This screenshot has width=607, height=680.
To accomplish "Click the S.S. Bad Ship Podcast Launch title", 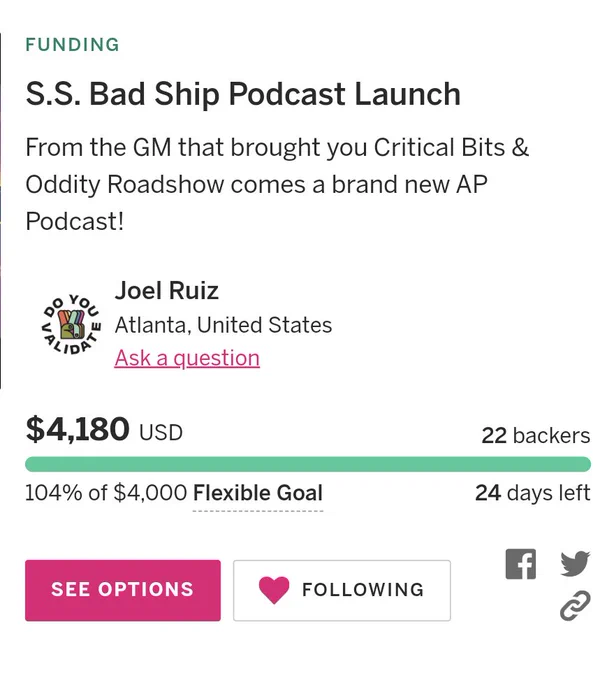I will tap(243, 94).
